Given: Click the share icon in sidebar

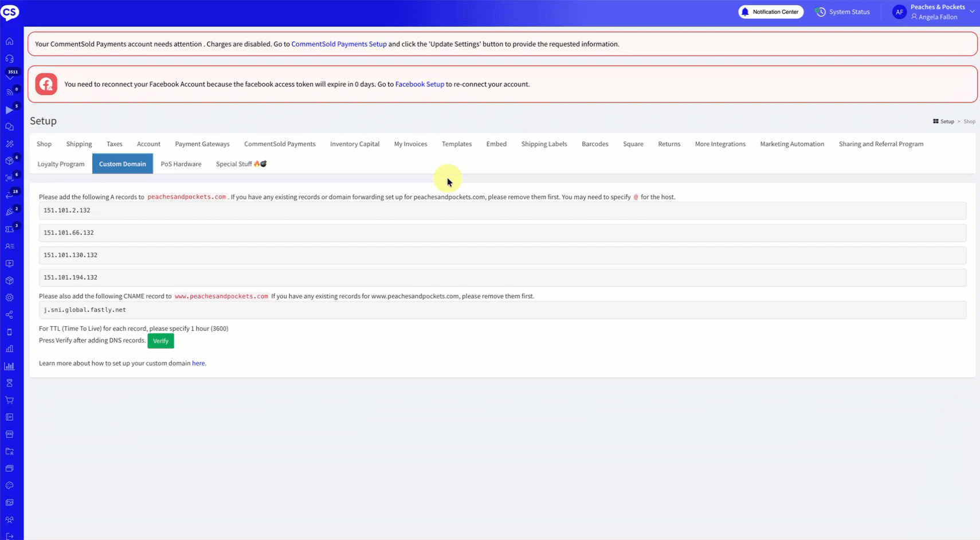Looking at the screenshot, I should coord(10,315).
